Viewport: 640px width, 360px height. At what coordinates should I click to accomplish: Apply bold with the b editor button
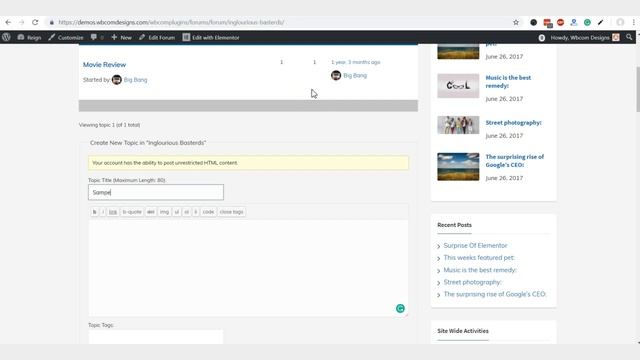[x=95, y=212]
